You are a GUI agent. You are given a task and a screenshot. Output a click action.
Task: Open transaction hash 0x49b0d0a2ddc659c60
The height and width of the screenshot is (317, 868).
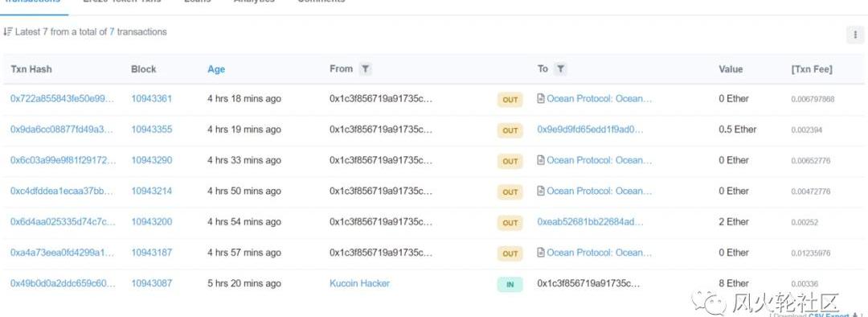[63, 283]
